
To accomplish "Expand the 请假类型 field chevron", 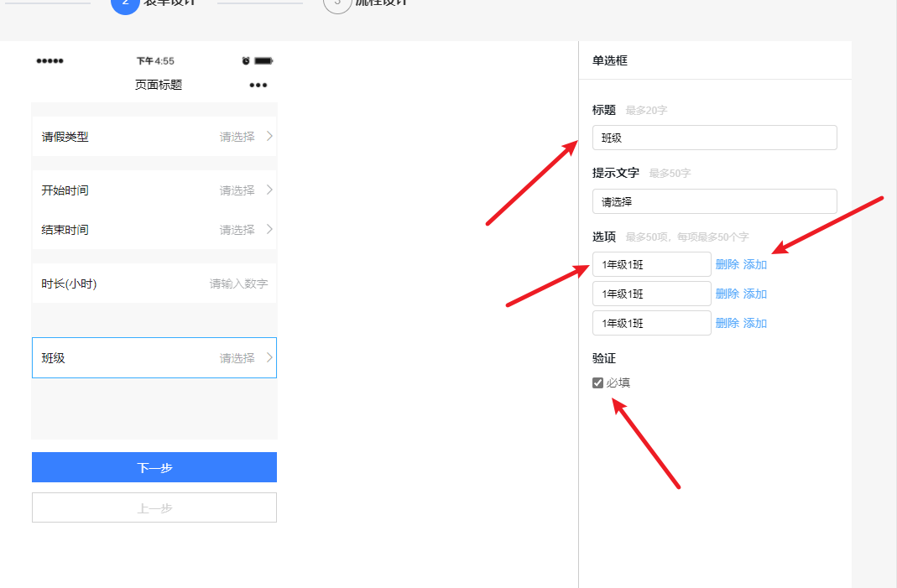I will tap(269, 136).
